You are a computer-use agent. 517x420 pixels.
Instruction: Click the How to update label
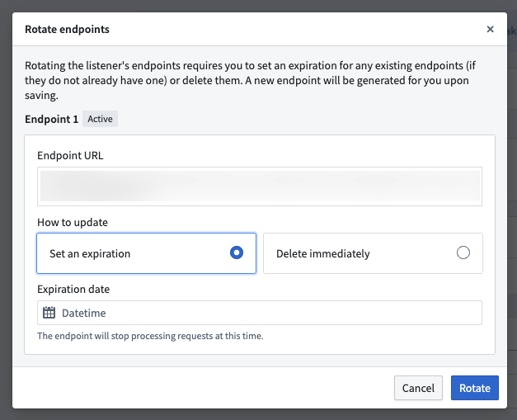pyautogui.click(x=73, y=222)
